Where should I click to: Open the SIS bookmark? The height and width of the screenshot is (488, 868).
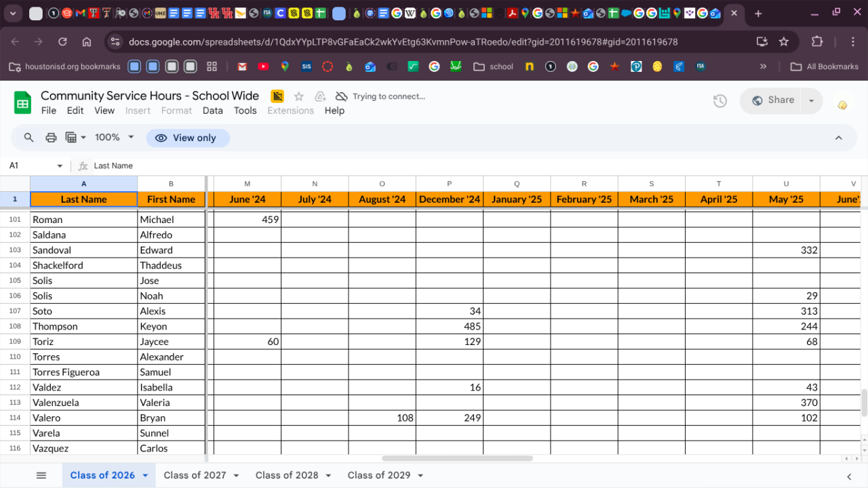tap(307, 66)
